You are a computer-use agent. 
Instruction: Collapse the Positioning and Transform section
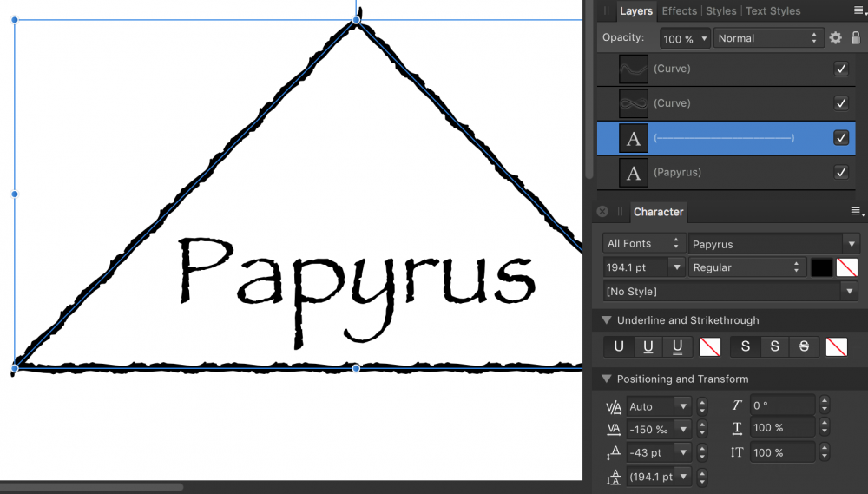tap(606, 379)
